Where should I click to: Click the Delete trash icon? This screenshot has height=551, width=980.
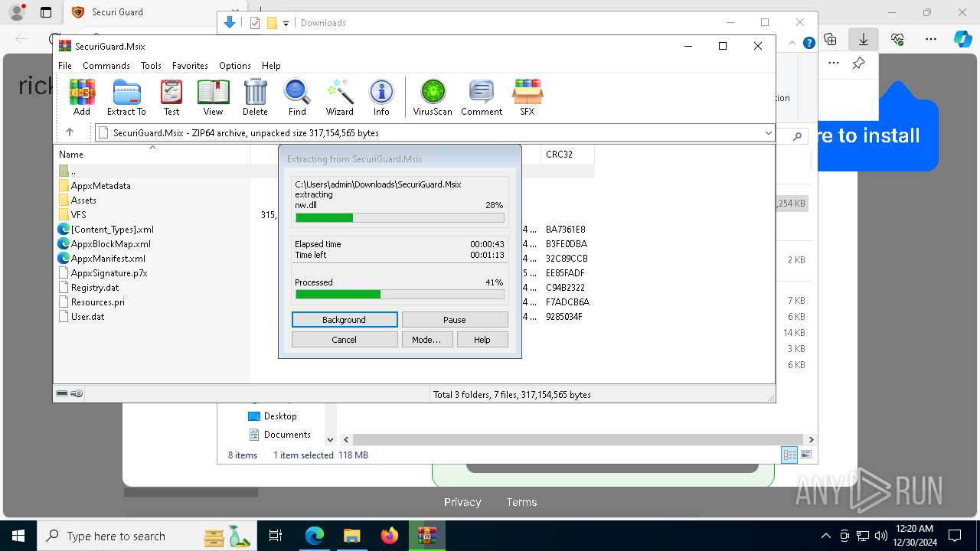255,97
